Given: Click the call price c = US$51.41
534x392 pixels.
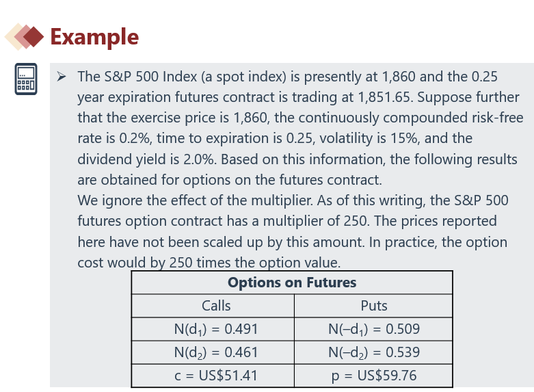Looking at the screenshot, I should click(216, 376).
